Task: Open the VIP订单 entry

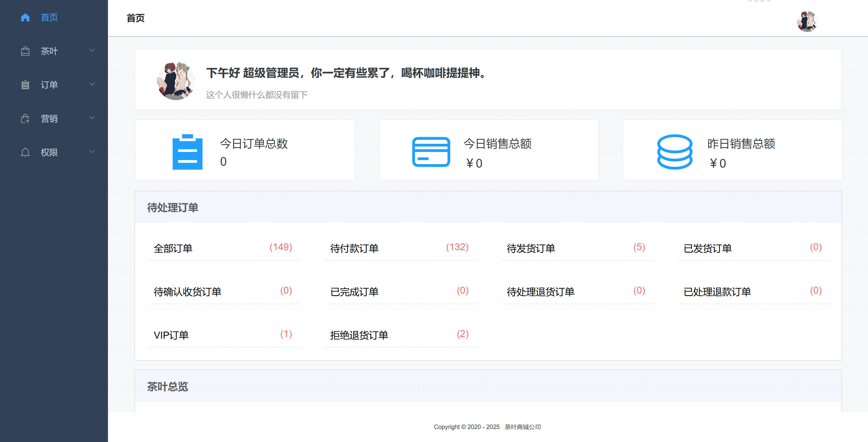Action: click(x=171, y=335)
